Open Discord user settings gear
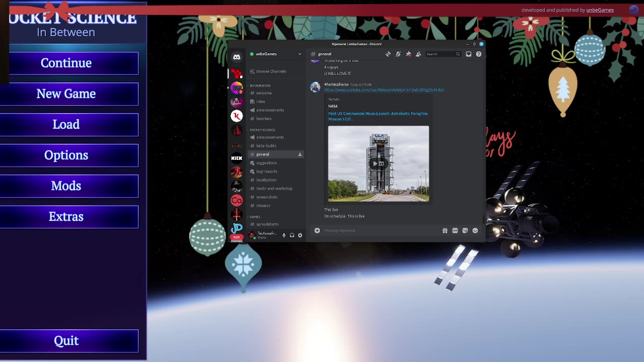 tap(300, 235)
